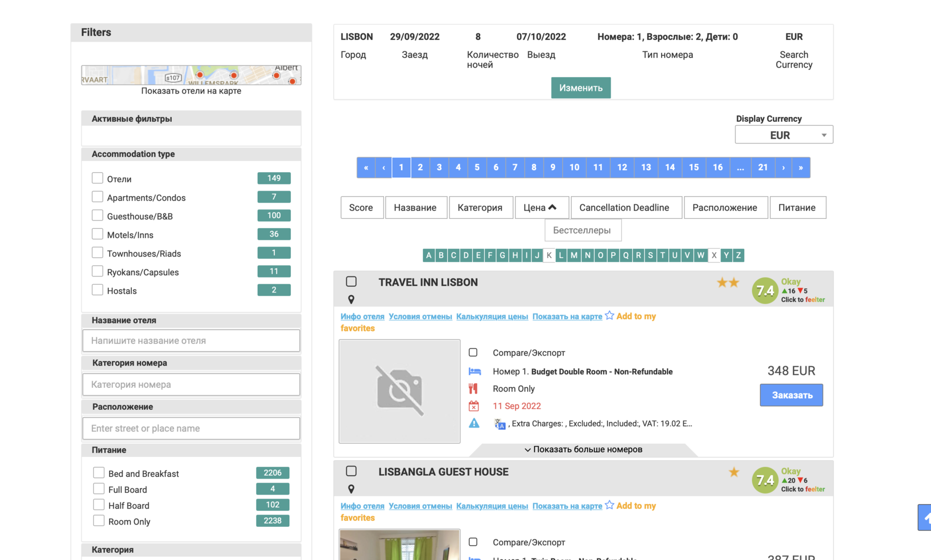Click favorites star icon for Lisbangla Guest House

610,505
